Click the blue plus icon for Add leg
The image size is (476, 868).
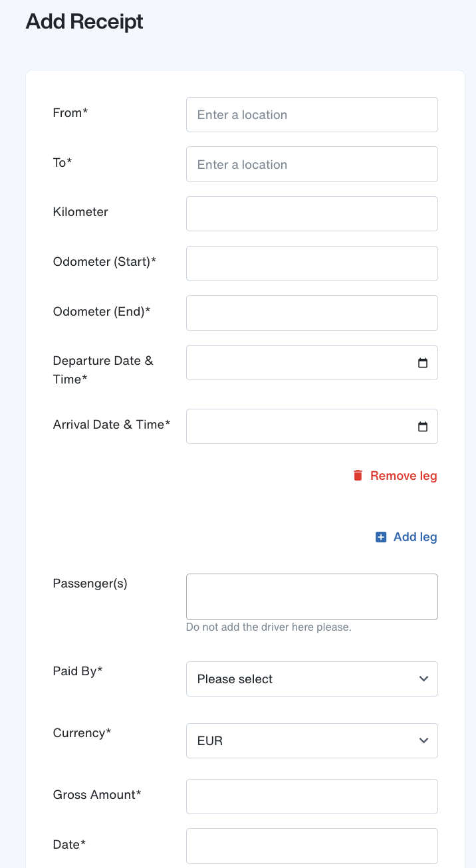381,537
